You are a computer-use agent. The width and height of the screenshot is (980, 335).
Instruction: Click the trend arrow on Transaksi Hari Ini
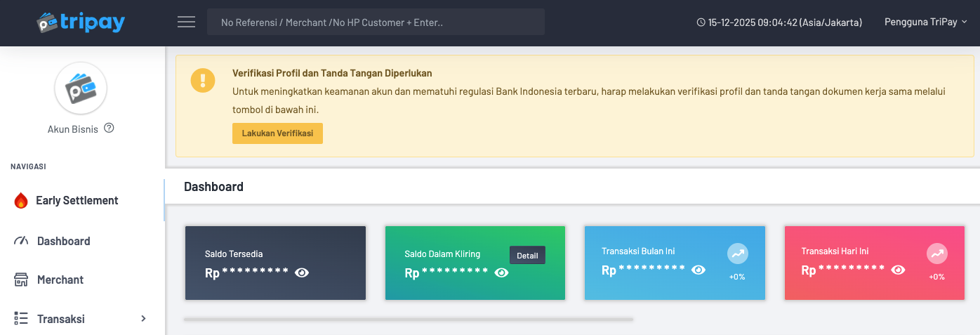(936, 254)
